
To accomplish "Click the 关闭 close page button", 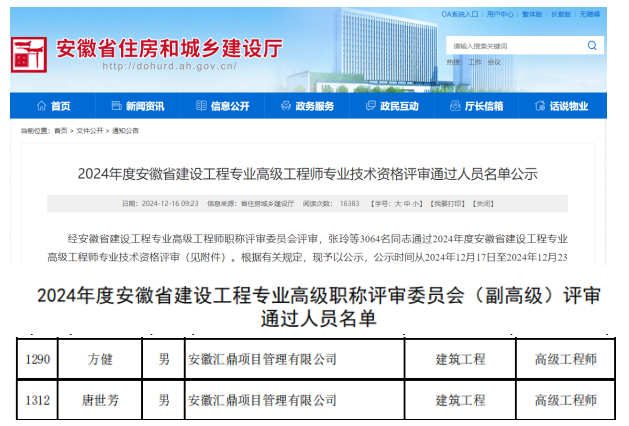I will 483,203.
